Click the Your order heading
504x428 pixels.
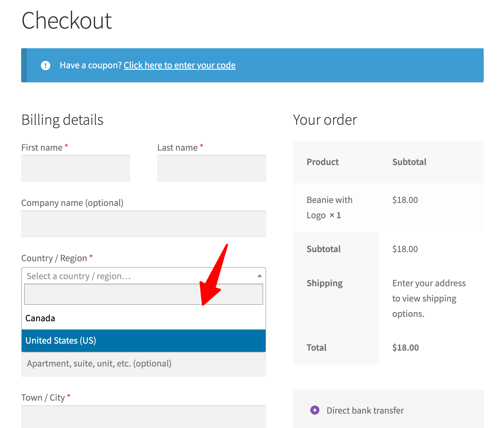pos(325,120)
